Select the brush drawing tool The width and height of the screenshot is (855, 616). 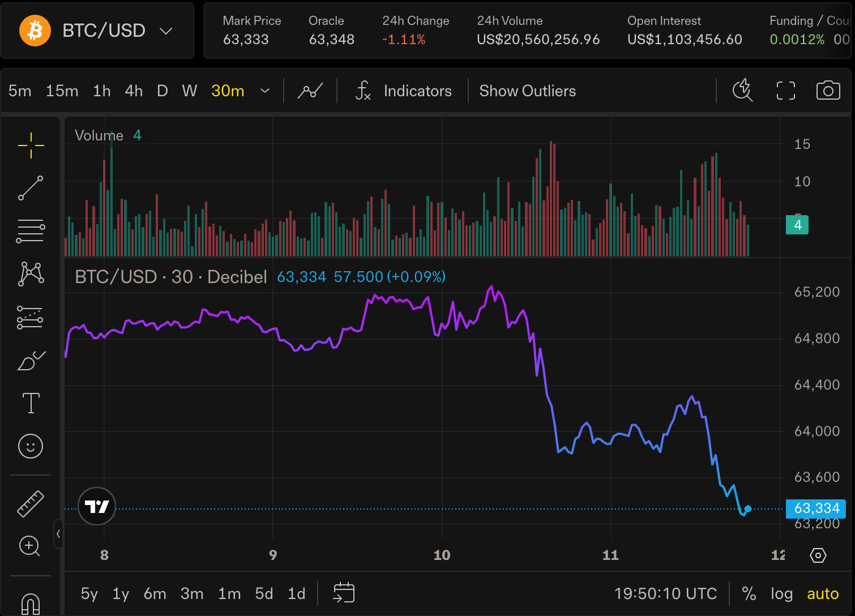coord(31,361)
